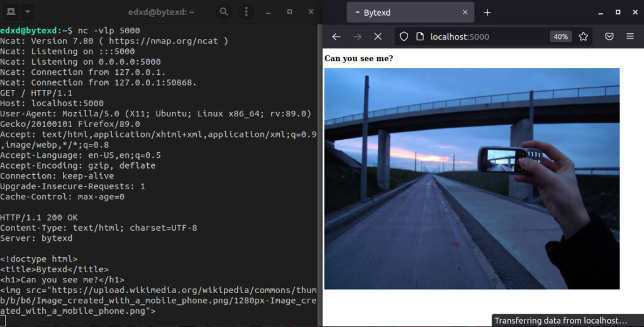Click the bridge photo on the page
This screenshot has height=327, width=644.
(472, 179)
